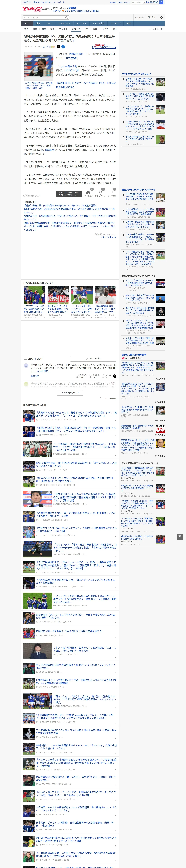Open the settings gear icon in header
This screenshot has height=868, width=186.
click(x=161, y=18)
